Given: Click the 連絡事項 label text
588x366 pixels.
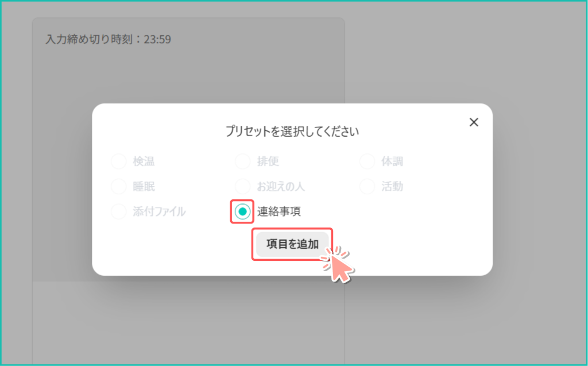Looking at the screenshot, I should (x=278, y=211).
